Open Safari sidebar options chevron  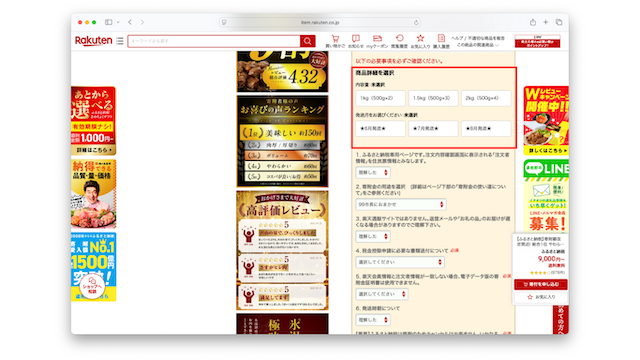(118, 22)
